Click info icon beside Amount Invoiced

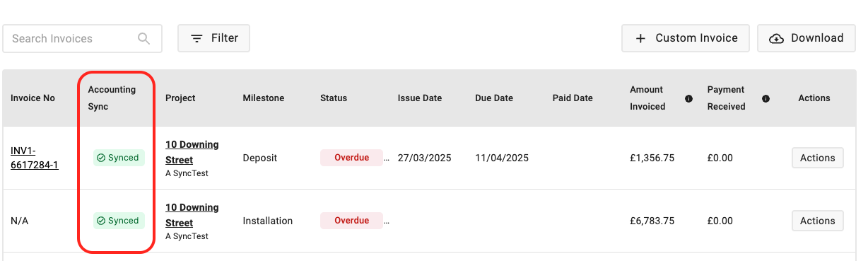click(x=688, y=98)
